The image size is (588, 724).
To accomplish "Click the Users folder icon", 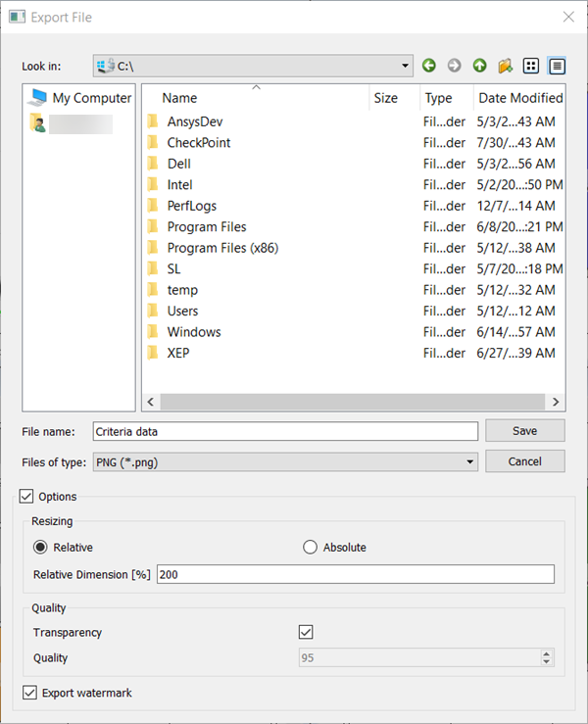I will tap(153, 311).
